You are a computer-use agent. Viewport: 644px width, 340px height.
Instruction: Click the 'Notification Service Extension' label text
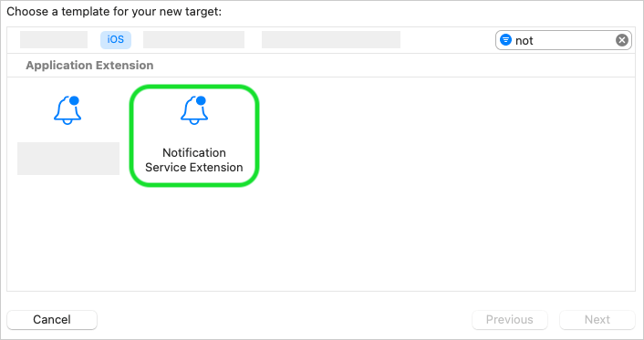coord(194,160)
